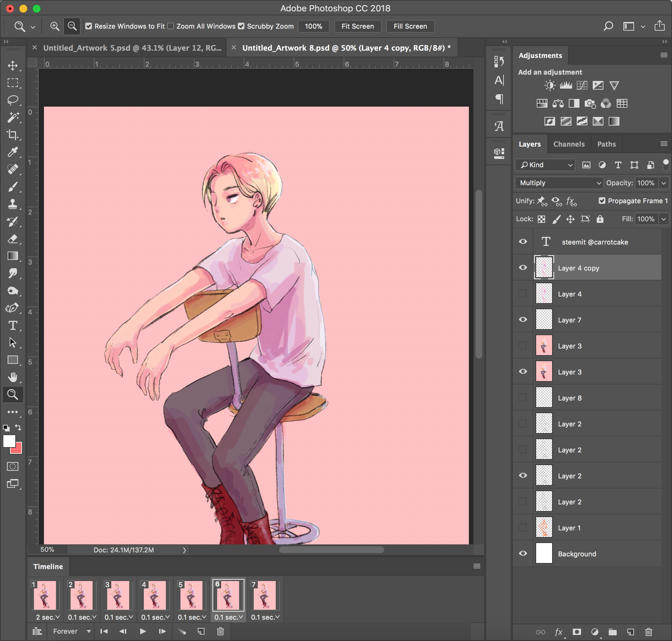Select the Magic Wand tool
This screenshot has width=672, height=641.
tap(13, 118)
